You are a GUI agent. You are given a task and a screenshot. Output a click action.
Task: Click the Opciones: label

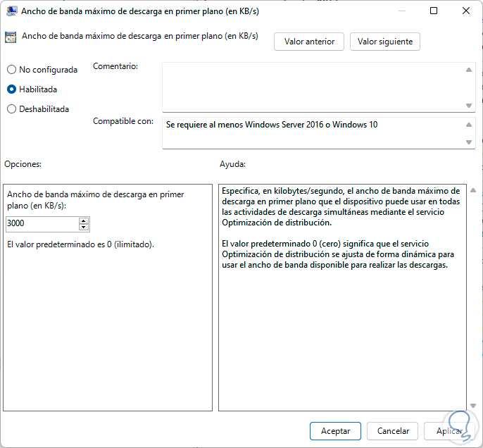point(23,164)
